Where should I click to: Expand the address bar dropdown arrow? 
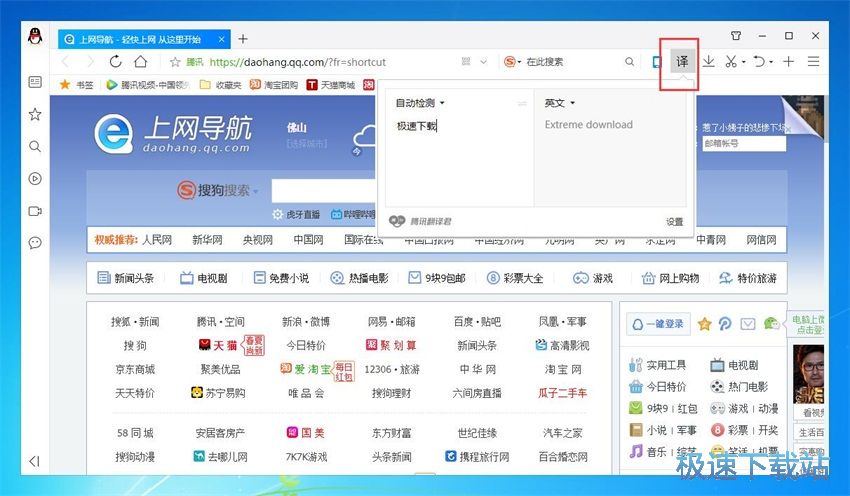point(484,62)
